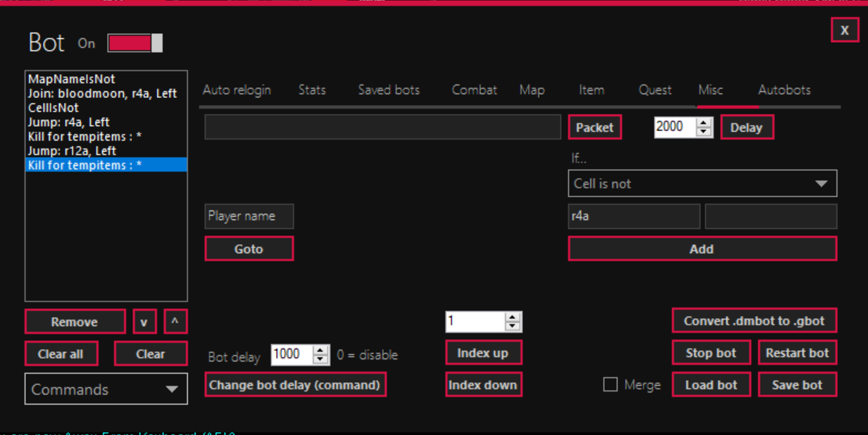Close the Bot window with X

tap(845, 30)
